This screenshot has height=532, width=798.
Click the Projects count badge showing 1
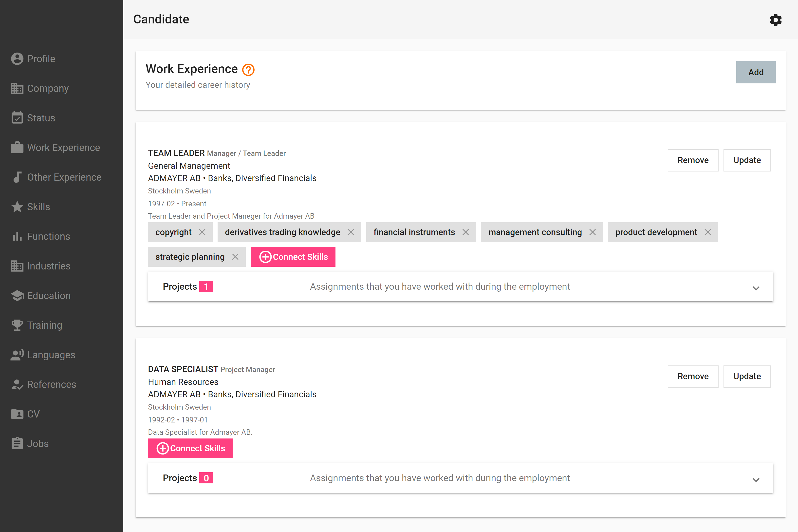(206, 287)
